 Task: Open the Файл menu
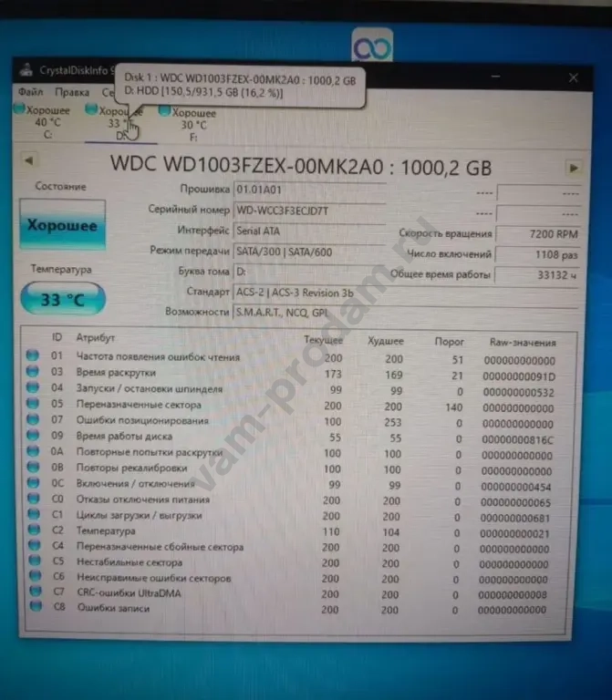point(30,92)
